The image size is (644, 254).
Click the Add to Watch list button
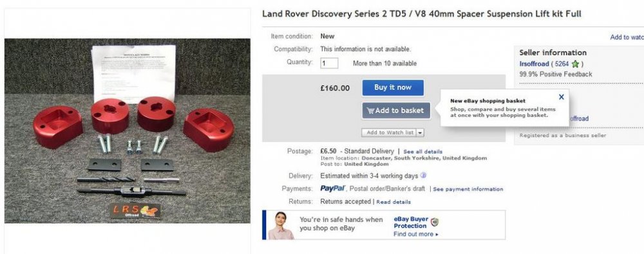click(x=390, y=132)
